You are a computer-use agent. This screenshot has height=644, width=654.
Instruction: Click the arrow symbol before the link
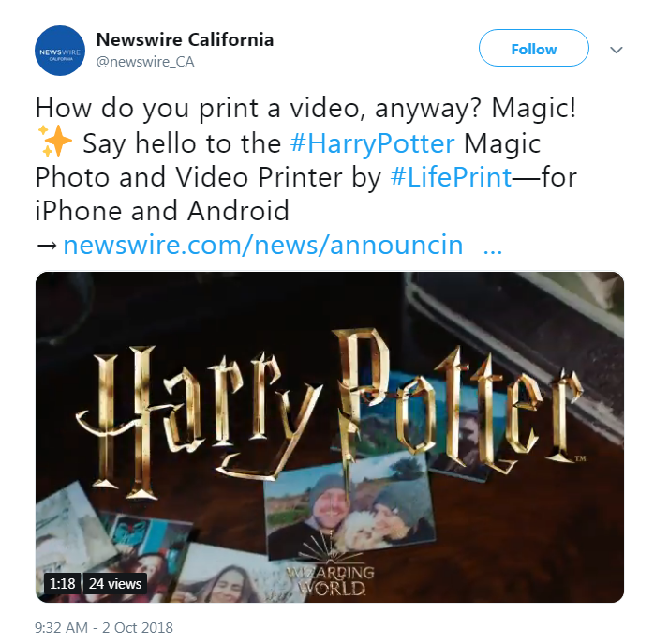[47, 246]
